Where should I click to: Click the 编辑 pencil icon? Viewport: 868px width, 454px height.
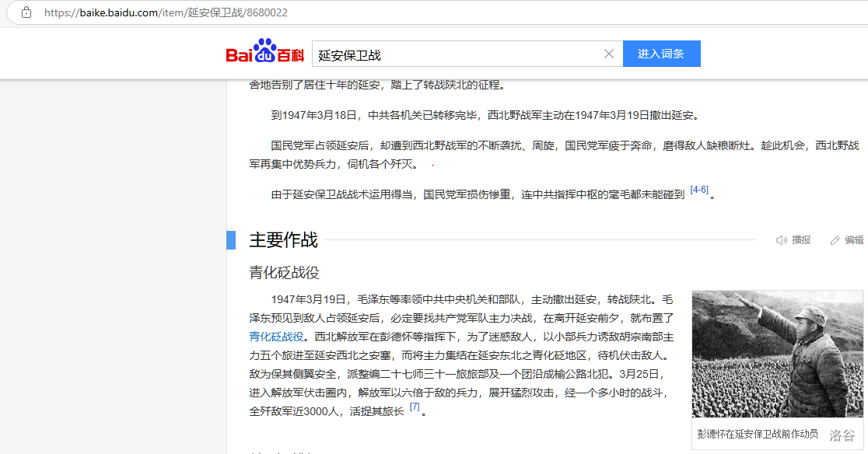(x=835, y=240)
